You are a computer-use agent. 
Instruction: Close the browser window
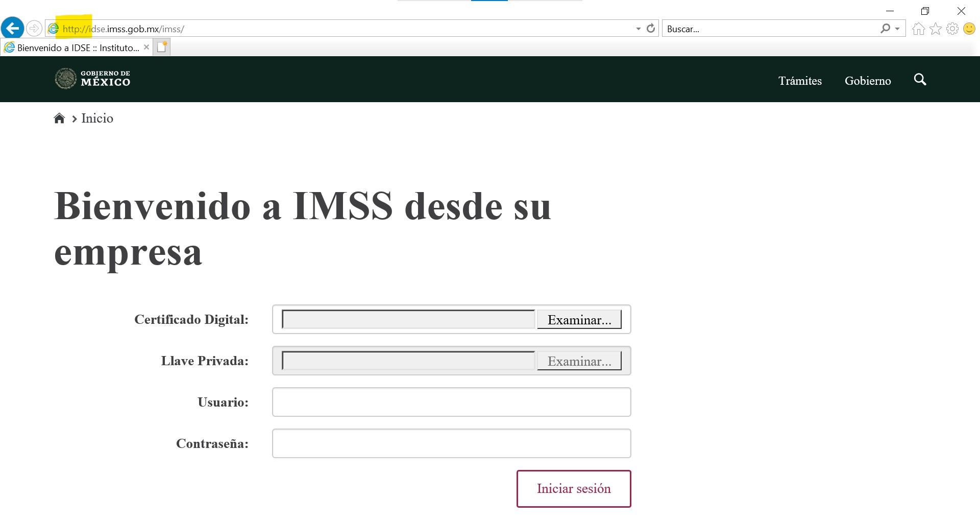[961, 11]
